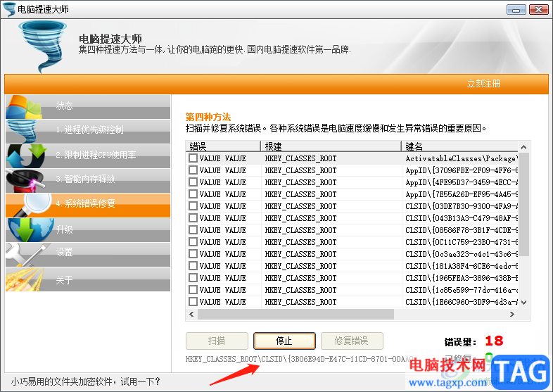The width and height of the screenshot is (553, 392).
Task: Click the magic hat icon for 智能内存释放
Action: click(x=25, y=180)
